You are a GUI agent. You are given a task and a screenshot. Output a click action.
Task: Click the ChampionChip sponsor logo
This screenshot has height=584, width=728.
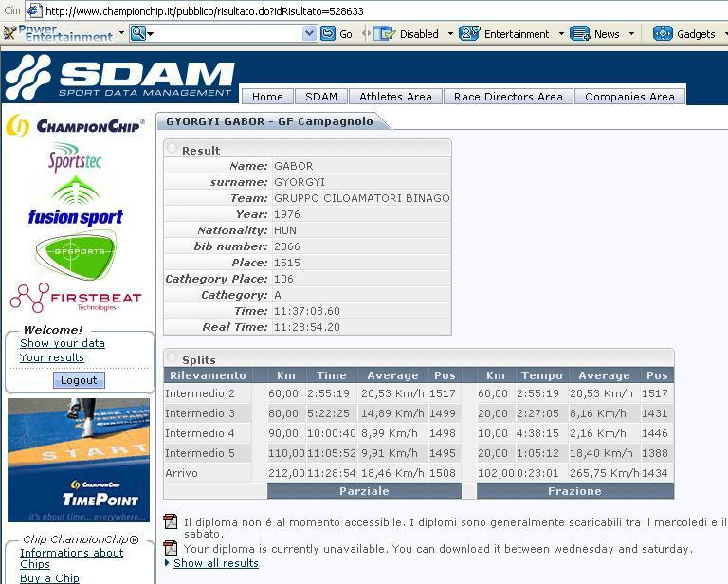[75, 125]
